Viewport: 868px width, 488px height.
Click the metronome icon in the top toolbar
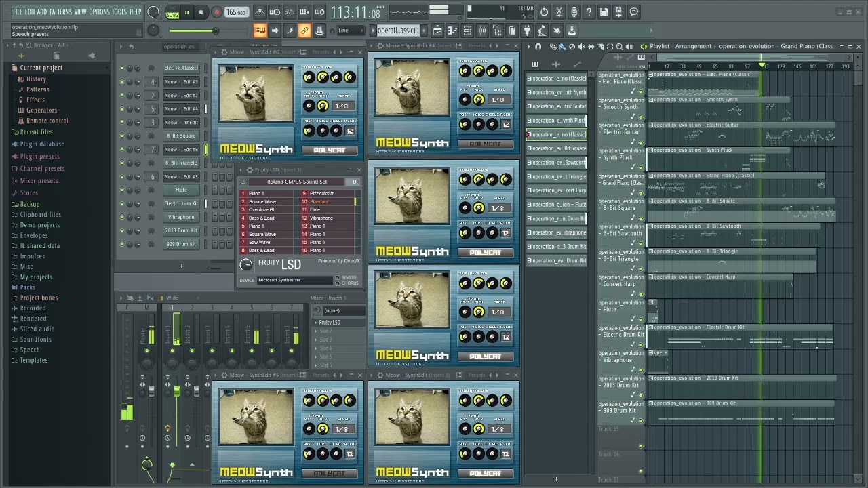point(260,12)
